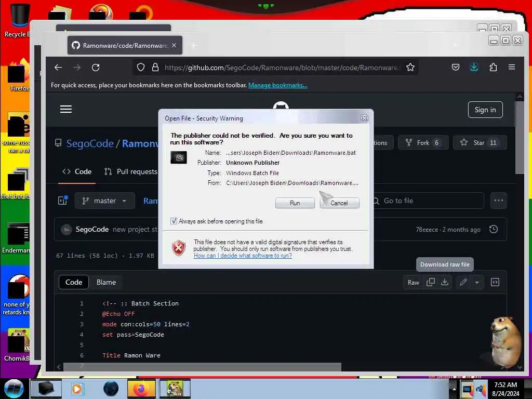The image size is (532, 399).
Task: Click the page vertical scrollbar thumb
Action: coord(520,137)
